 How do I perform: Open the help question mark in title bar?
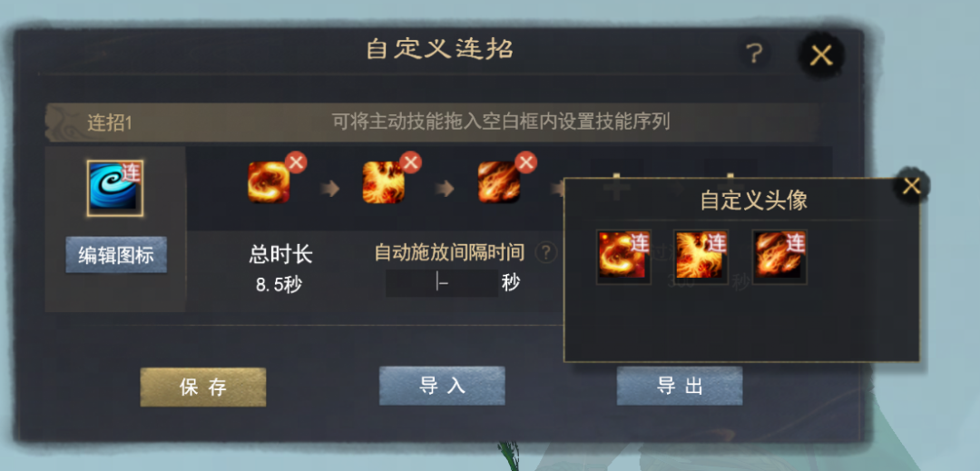click(x=755, y=54)
